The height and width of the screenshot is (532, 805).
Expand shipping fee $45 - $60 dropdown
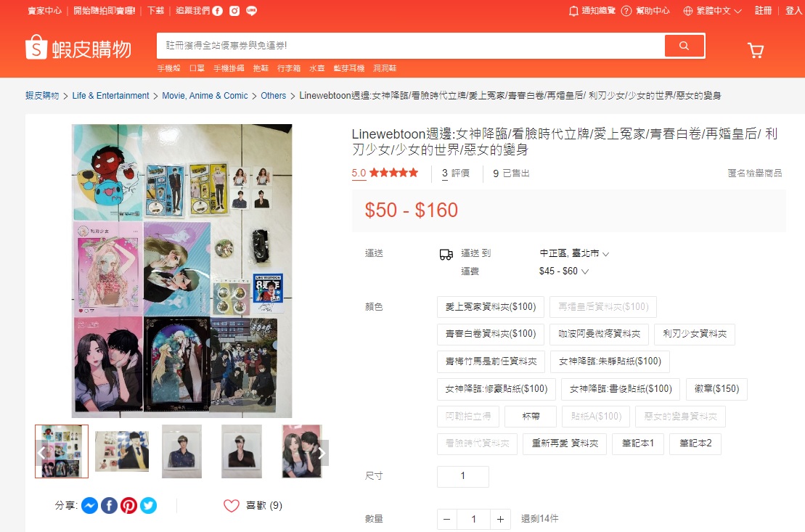(564, 271)
